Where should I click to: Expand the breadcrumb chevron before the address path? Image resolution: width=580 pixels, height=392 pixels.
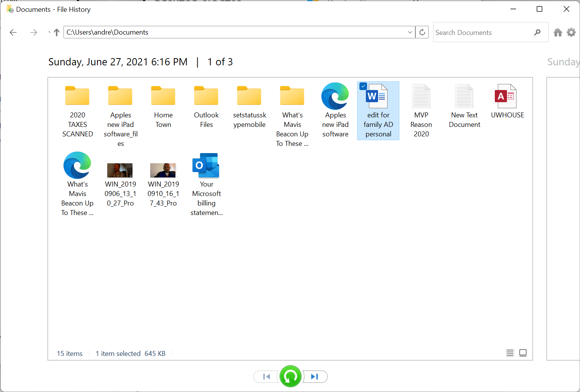[49, 32]
